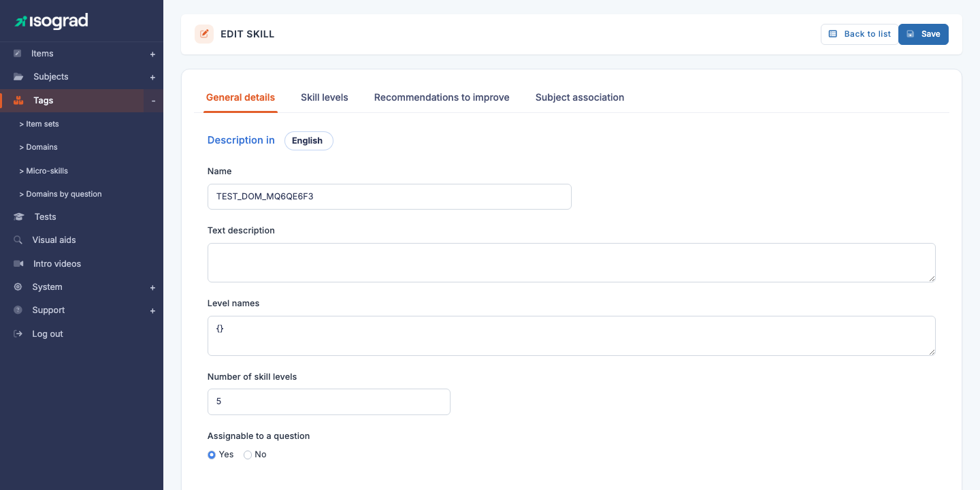
Task: Click the Text description textarea
Action: click(x=572, y=263)
